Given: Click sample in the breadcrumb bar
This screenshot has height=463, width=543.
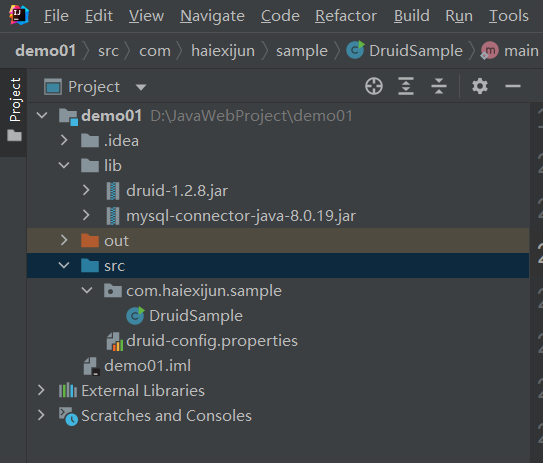Looking at the screenshot, I should [x=302, y=52].
